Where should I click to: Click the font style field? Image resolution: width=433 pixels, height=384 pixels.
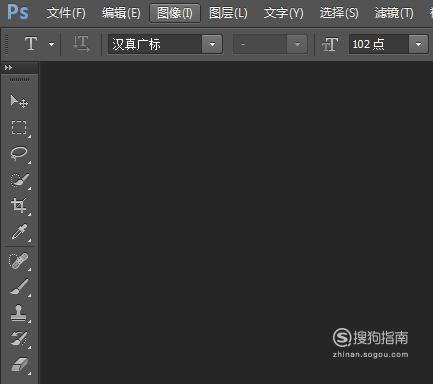tap(260, 44)
